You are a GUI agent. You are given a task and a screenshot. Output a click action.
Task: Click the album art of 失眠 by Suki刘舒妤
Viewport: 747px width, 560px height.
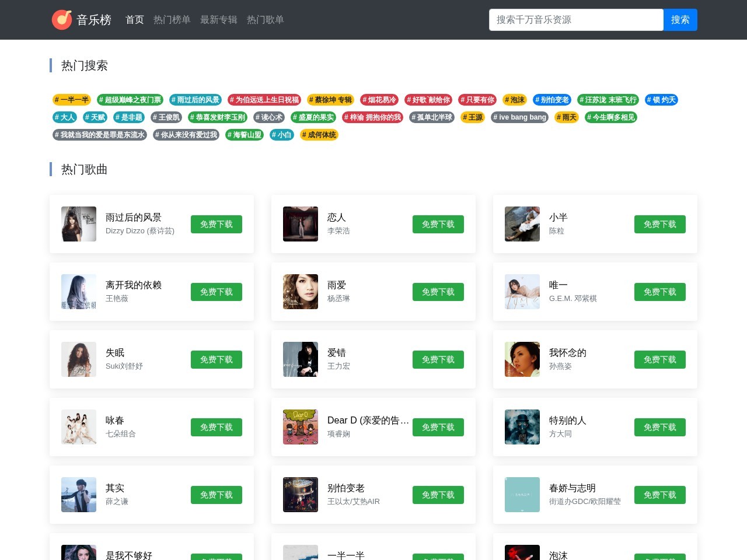pos(78,359)
